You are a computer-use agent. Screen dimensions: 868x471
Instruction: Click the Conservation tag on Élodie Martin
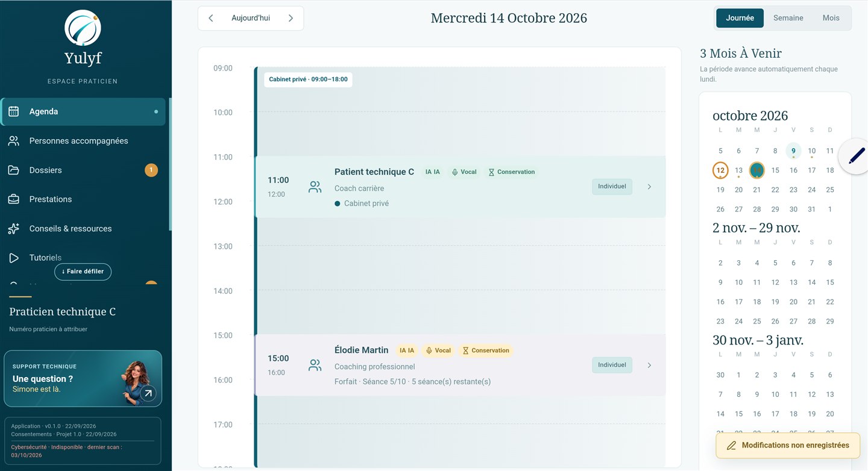[x=485, y=351]
